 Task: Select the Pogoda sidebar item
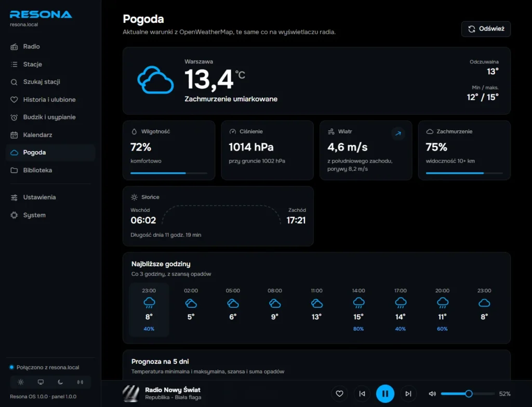pyautogui.click(x=50, y=152)
